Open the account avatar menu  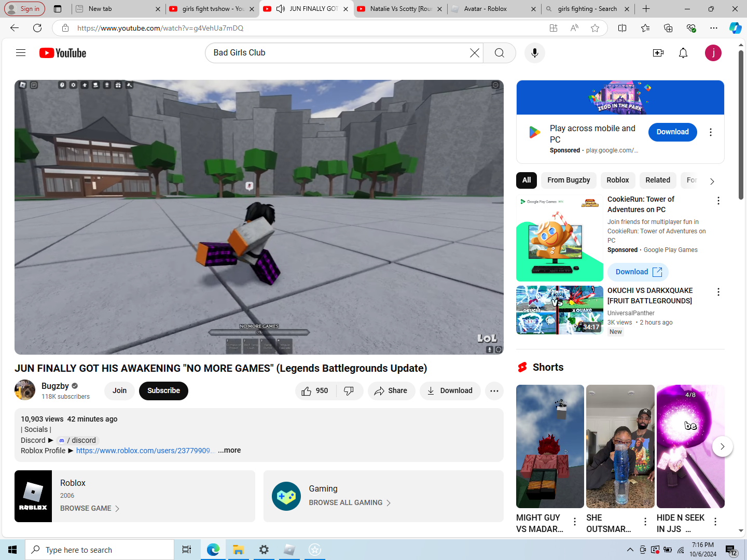click(x=713, y=53)
